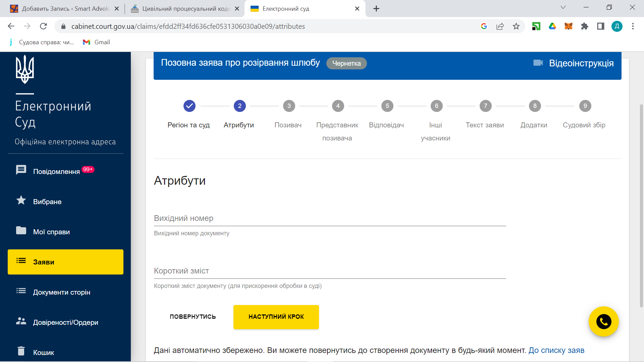
Task: Click the yellow phone call button
Action: [603, 321]
